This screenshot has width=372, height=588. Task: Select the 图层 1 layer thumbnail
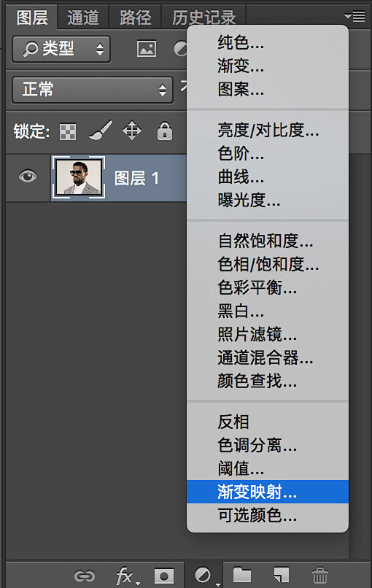tap(79, 177)
